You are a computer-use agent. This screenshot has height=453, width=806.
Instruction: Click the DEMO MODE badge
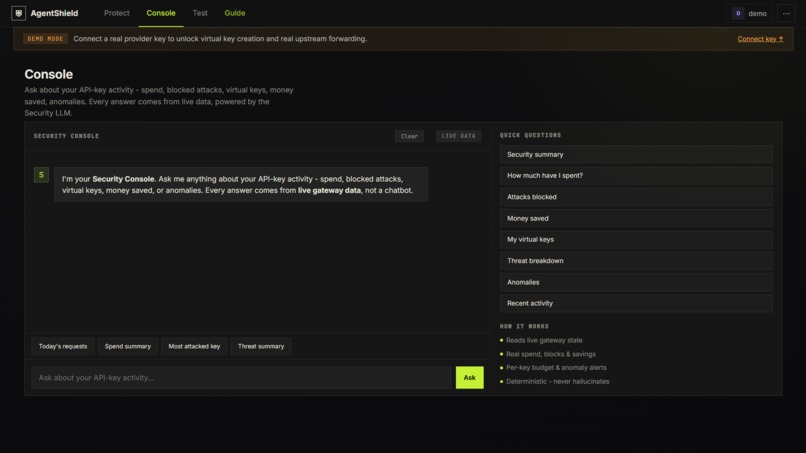click(x=45, y=39)
